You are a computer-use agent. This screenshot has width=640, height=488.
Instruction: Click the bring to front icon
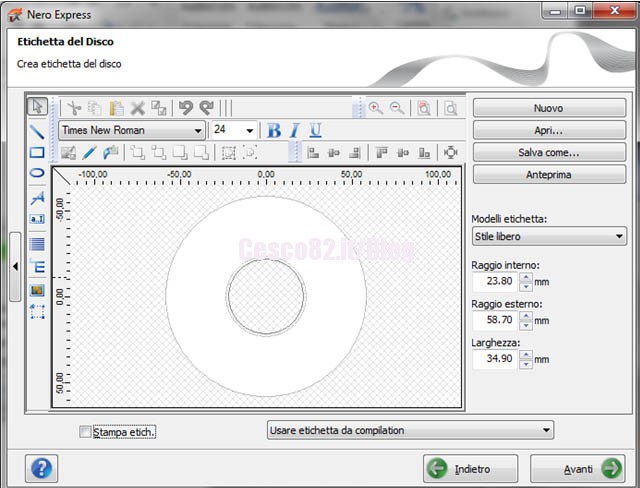[x=138, y=153]
